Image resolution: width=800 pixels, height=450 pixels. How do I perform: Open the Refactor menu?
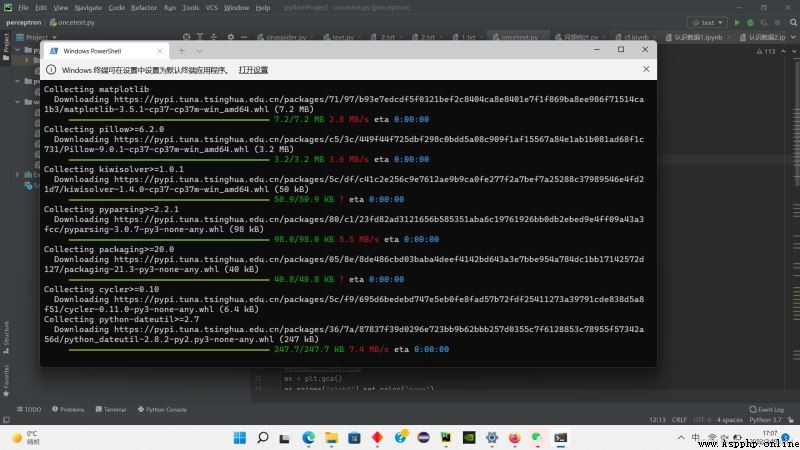coord(144,8)
